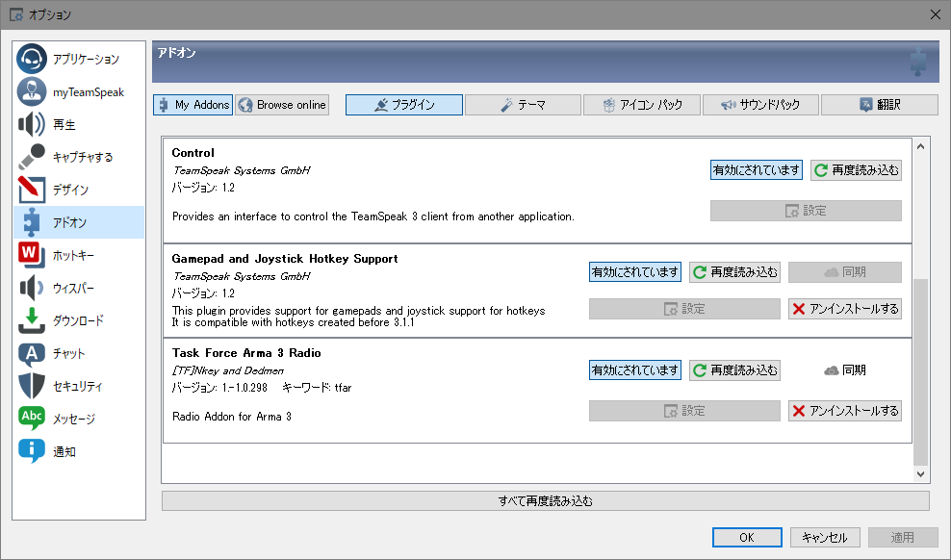951x560 pixels.
Task: Click the Control plugin title
Action: click(x=193, y=153)
